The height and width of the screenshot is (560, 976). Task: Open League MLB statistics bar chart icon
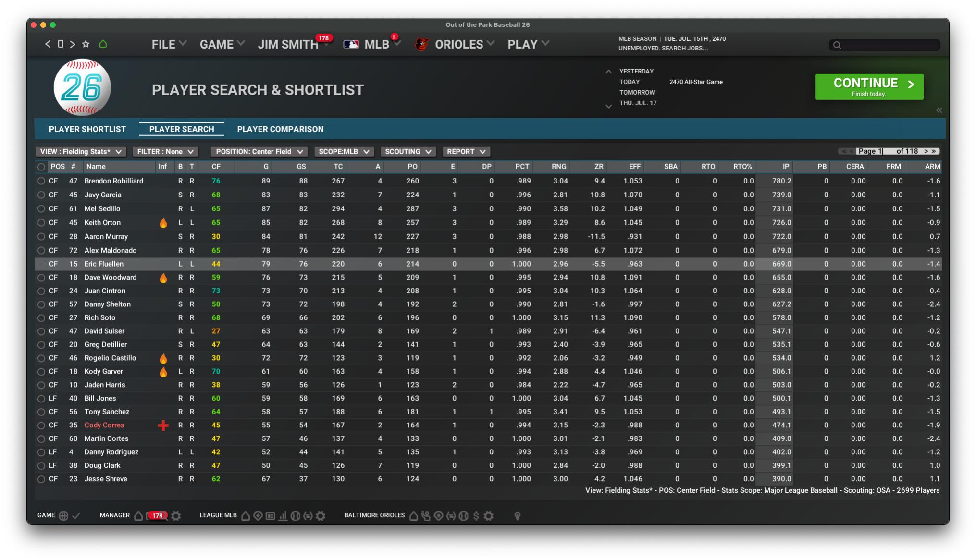coord(283,516)
